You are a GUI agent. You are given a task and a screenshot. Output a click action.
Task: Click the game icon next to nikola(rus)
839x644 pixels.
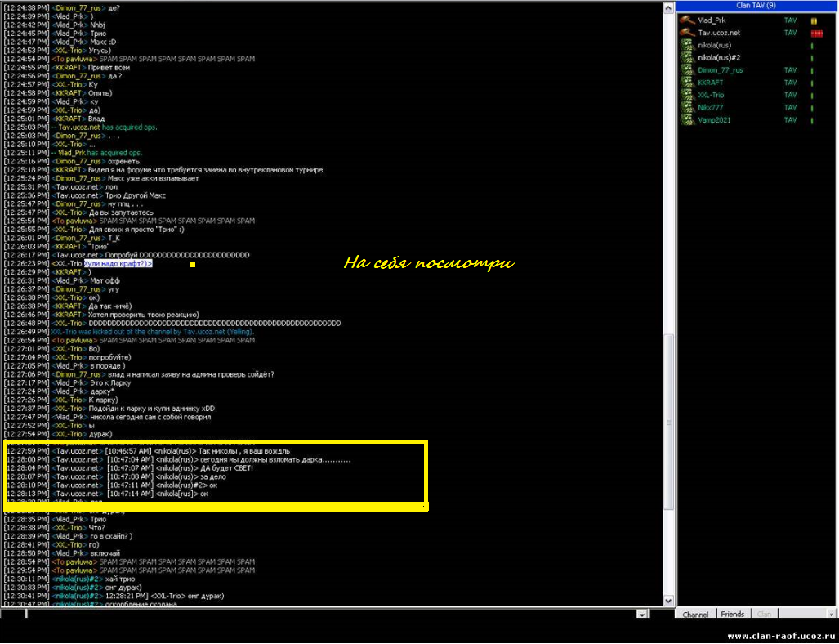(x=687, y=45)
